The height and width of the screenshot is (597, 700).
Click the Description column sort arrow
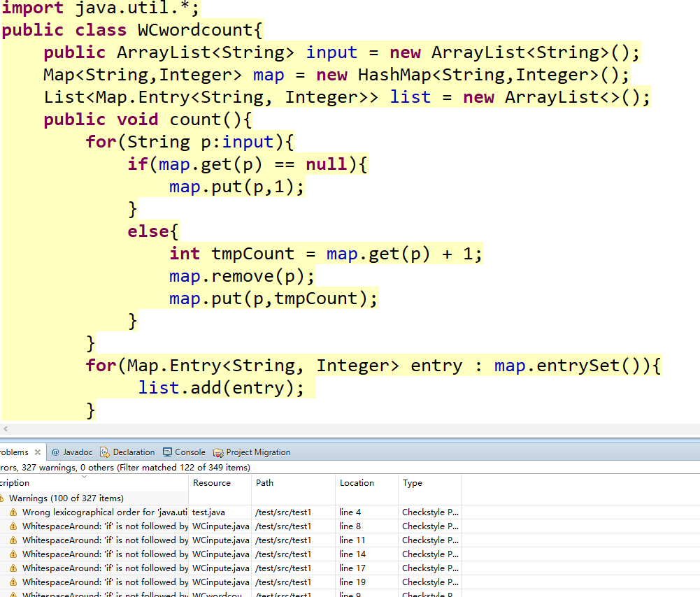point(84,477)
